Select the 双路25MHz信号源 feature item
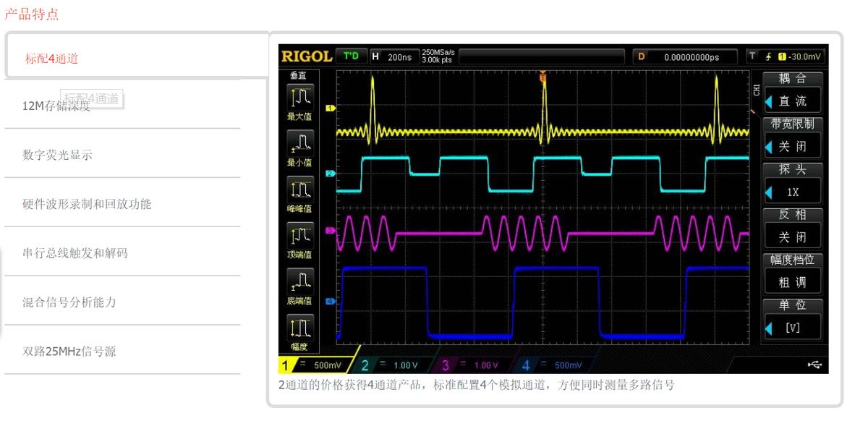This screenshot has width=868, height=421. tap(69, 352)
